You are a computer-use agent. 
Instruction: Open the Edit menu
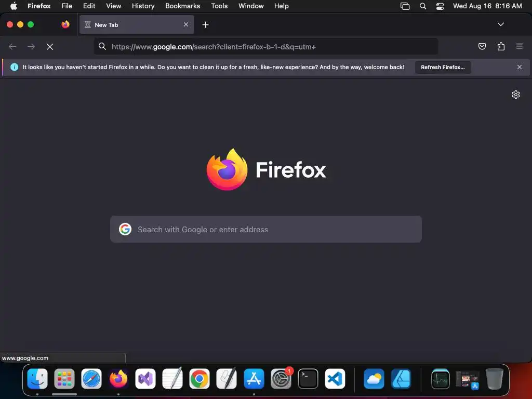(x=89, y=6)
